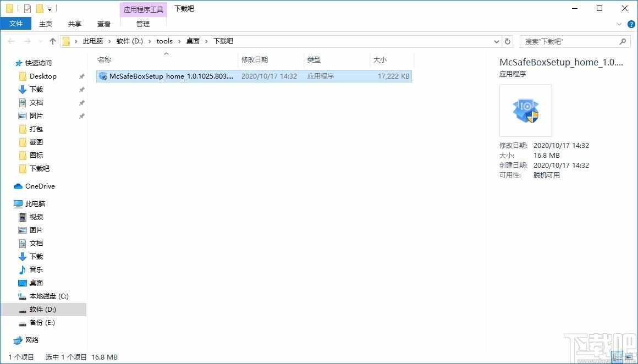This screenshot has height=364, width=638.
Task: Click the McSafeBoxSetup file icon in list
Action: point(103,76)
